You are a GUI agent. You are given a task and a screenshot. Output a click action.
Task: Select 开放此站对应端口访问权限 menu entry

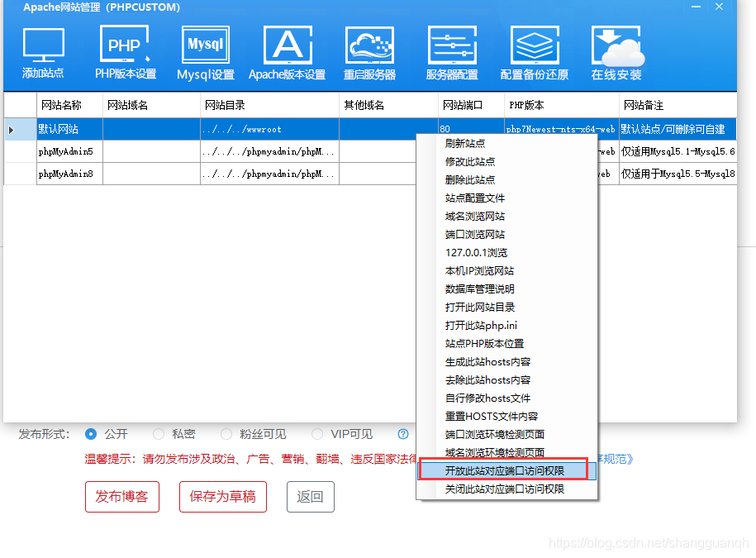tap(506, 470)
